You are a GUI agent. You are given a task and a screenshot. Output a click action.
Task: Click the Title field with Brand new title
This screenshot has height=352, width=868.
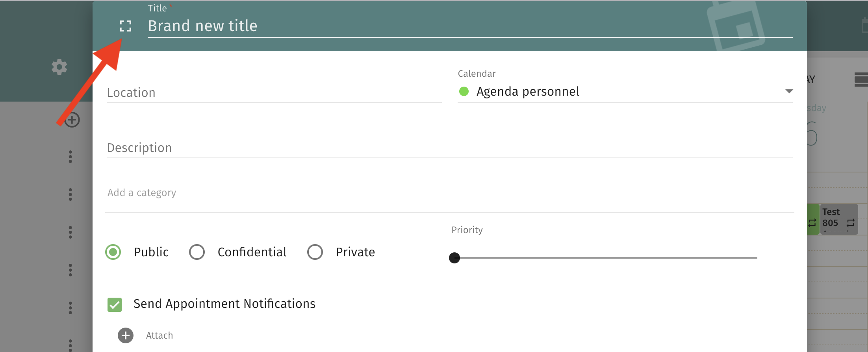click(469, 26)
